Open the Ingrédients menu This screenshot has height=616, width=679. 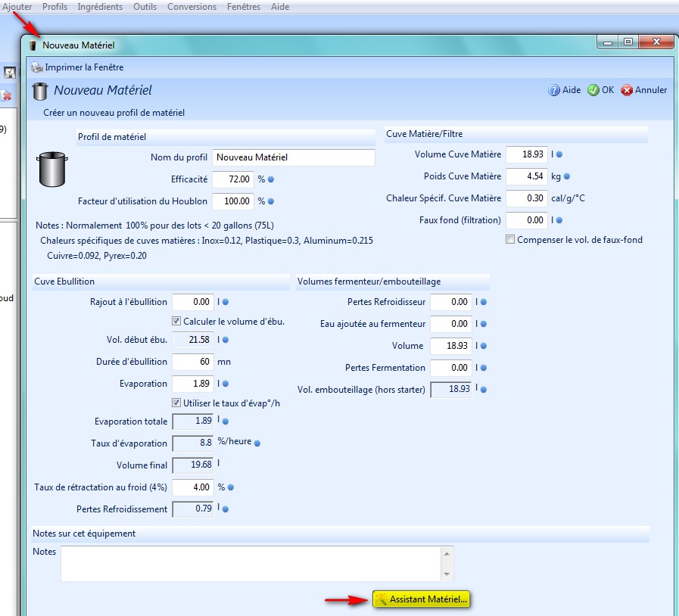(x=100, y=7)
